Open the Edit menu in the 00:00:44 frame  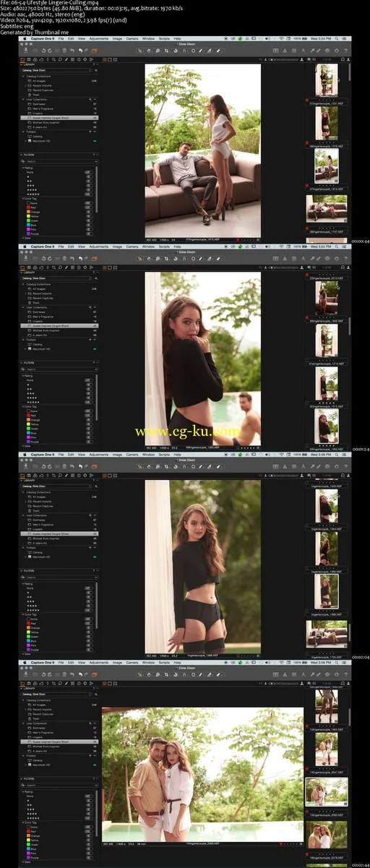coord(71,39)
